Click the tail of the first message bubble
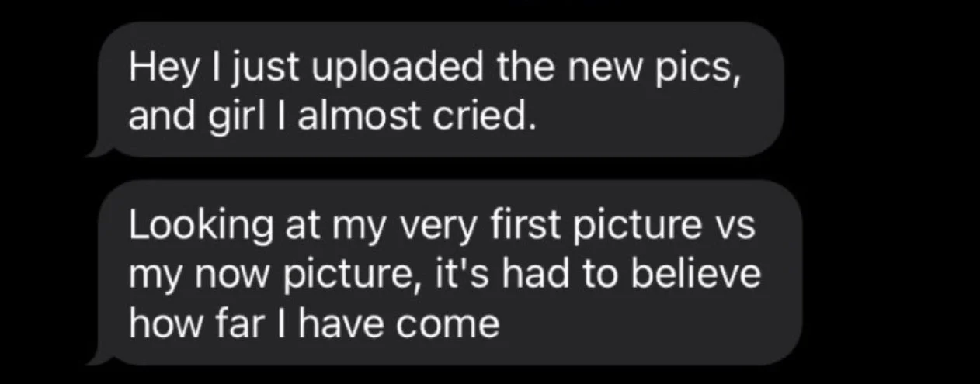Viewport: 980px width, 384px height. click(99, 147)
